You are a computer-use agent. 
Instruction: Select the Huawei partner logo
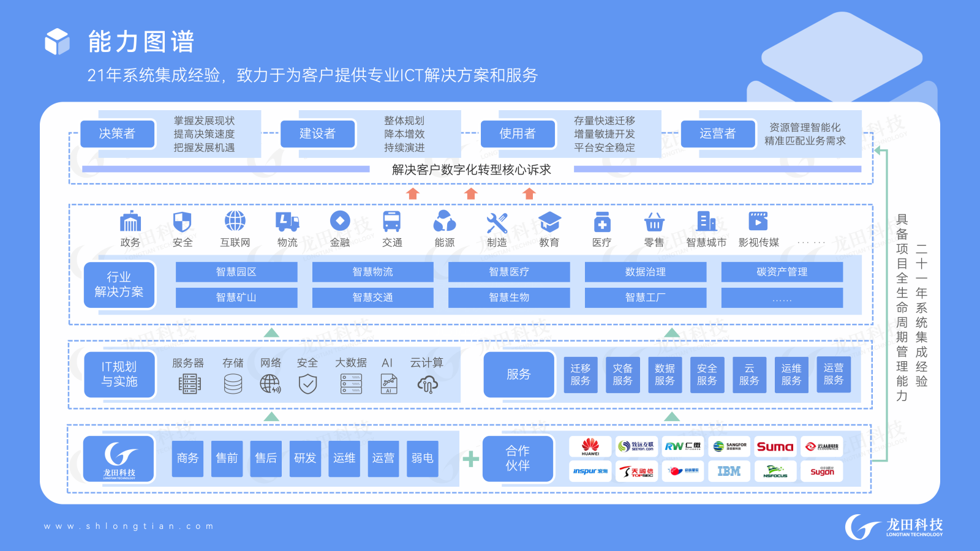coord(590,447)
